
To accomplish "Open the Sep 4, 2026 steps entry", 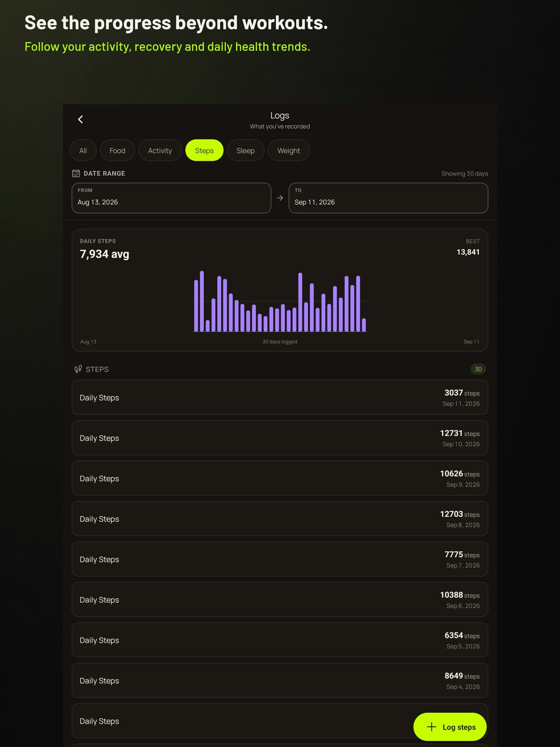I will 280,680.
